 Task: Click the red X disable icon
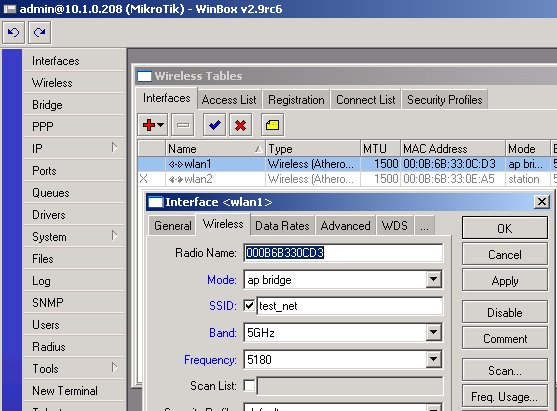pyautogui.click(x=240, y=125)
